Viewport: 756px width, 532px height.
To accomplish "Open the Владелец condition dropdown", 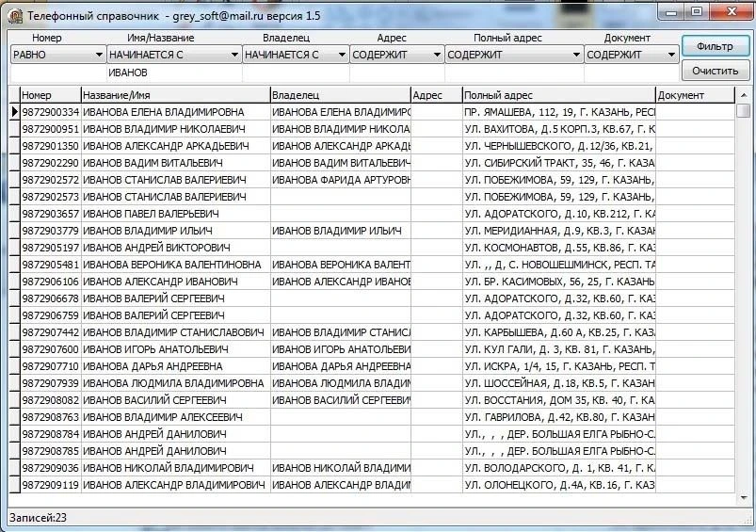I will [296, 55].
